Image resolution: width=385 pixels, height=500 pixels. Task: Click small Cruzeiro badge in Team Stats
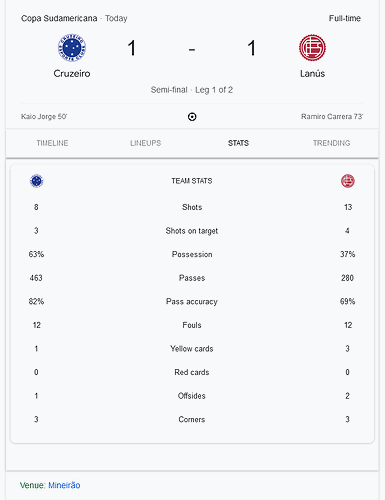[37, 181]
